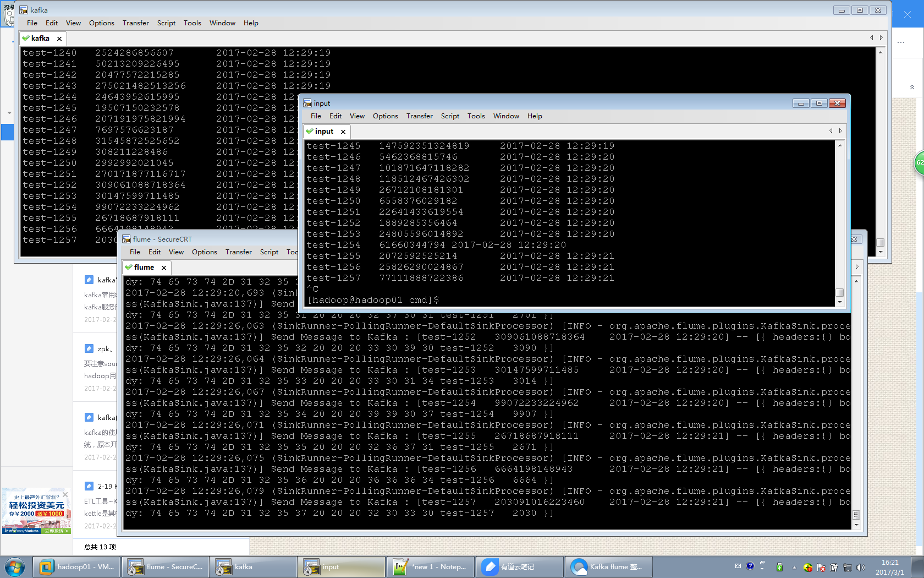The width and height of the screenshot is (924, 578).
Task: Click EN language indicator in tray
Action: [x=738, y=566]
